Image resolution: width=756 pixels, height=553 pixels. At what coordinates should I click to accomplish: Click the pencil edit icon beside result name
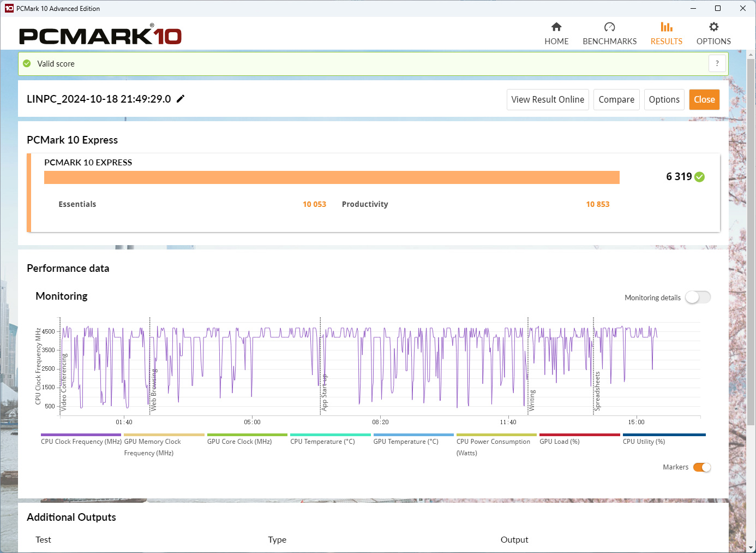pyautogui.click(x=181, y=99)
